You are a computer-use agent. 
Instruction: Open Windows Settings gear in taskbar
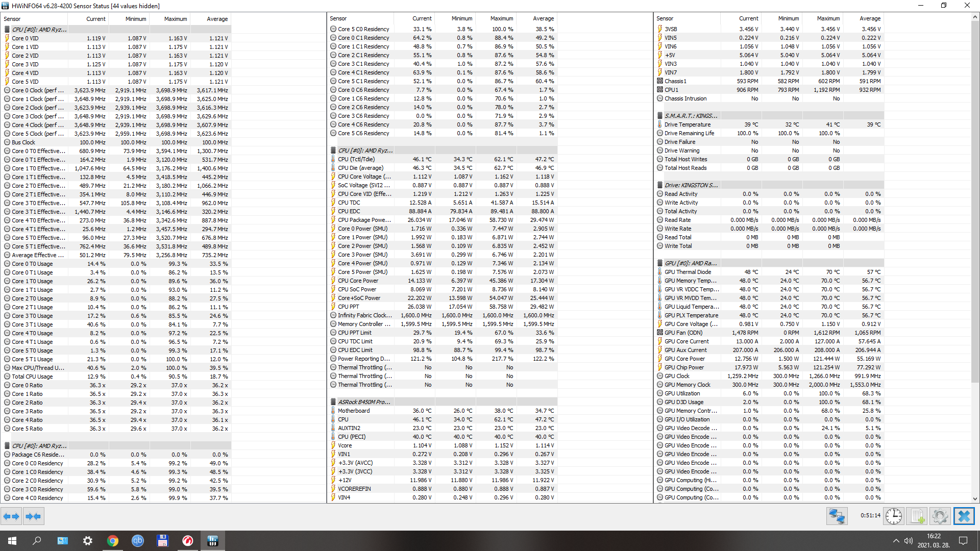click(x=88, y=541)
